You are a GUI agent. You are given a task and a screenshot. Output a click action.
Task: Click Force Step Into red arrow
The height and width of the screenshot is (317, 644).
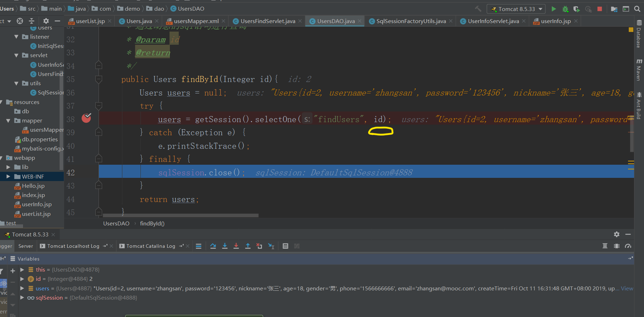(236, 246)
